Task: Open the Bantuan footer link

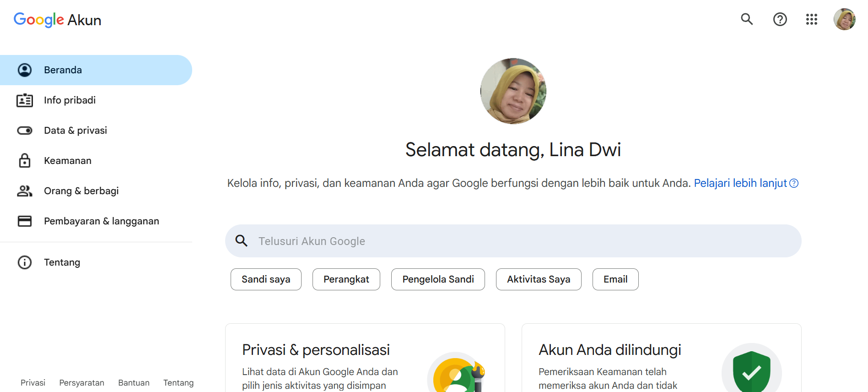Action: (x=134, y=383)
